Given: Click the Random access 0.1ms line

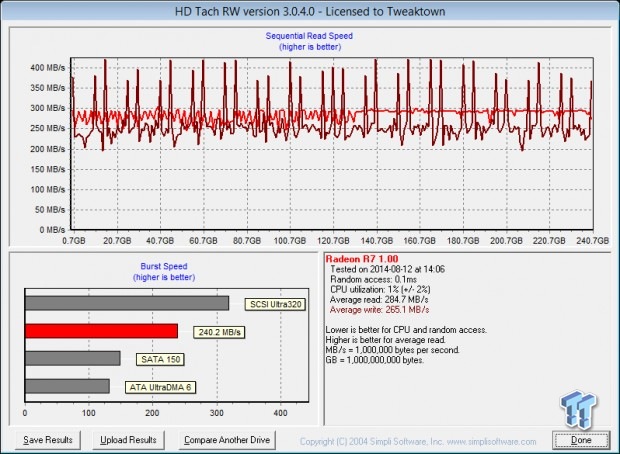Looking at the screenshot, I should [373, 279].
